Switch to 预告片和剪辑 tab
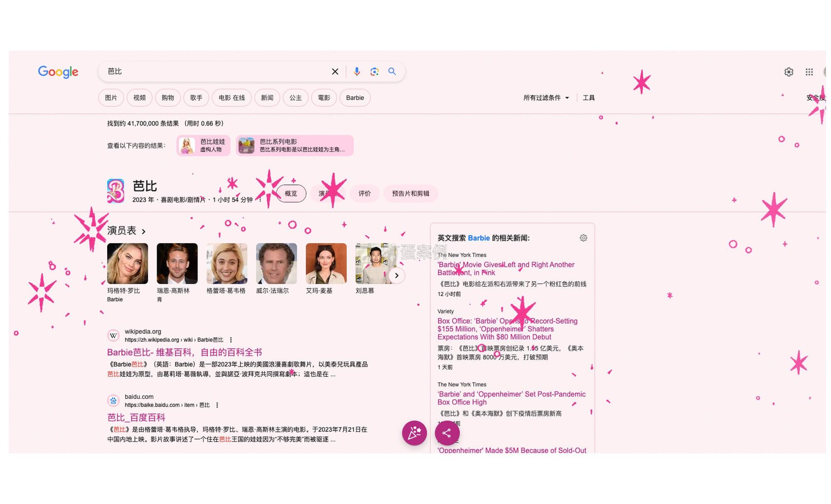The height and width of the screenshot is (504, 831). pos(410,194)
